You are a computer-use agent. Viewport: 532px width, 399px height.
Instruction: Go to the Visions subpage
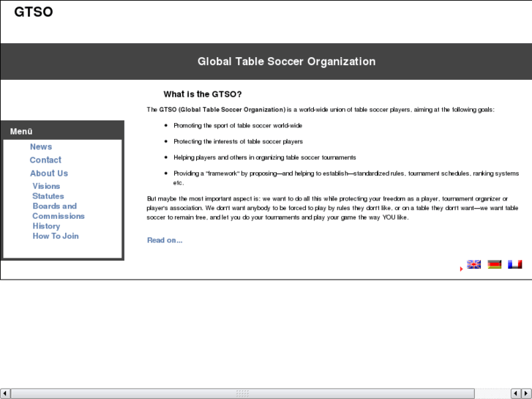(x=46, y=186)
